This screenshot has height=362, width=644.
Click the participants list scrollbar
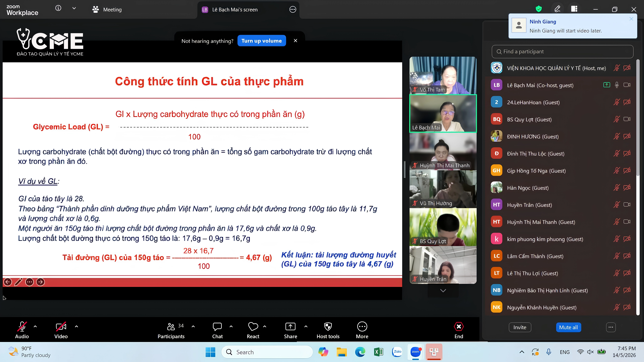[638, 117]
